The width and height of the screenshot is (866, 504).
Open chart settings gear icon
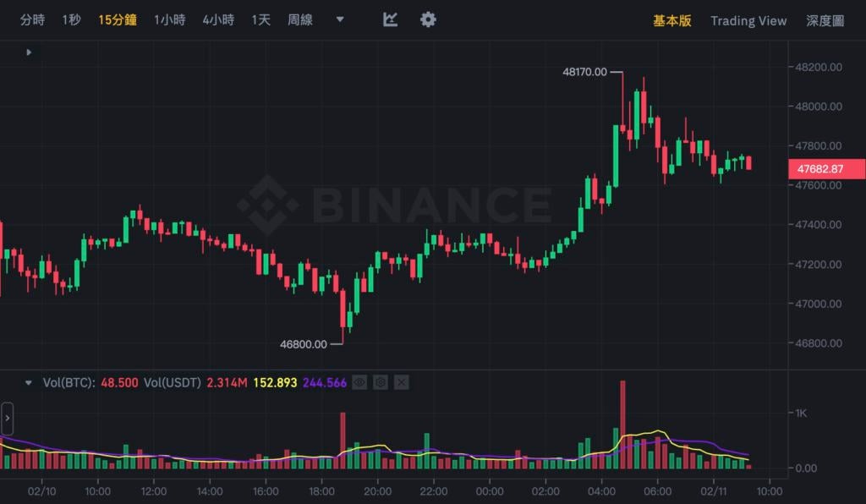(x=429, y=19)
